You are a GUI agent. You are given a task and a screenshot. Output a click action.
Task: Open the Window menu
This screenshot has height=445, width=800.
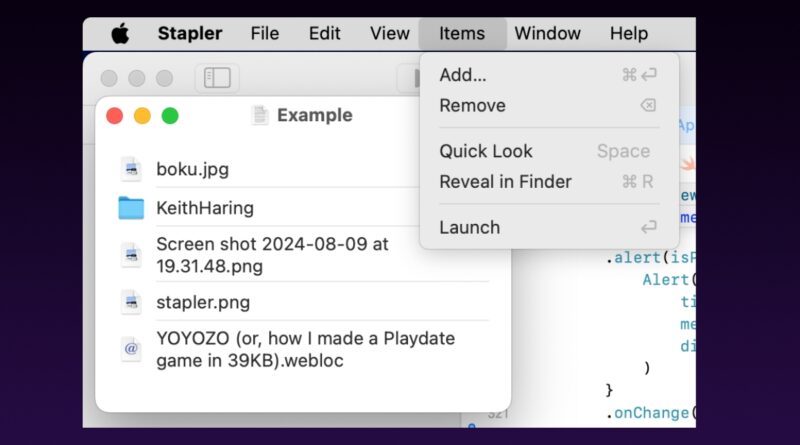coord(547,34)
